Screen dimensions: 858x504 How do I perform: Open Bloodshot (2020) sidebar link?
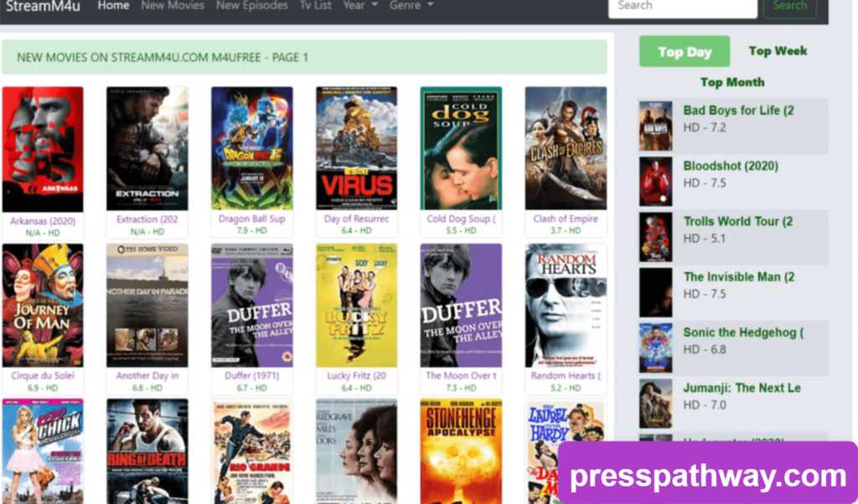731,166
